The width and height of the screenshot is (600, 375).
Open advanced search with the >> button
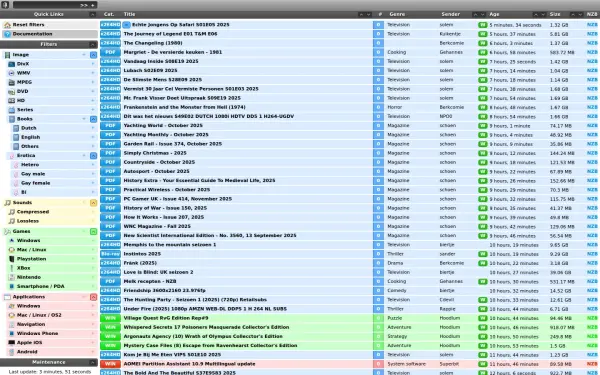(x=84, y=5)
